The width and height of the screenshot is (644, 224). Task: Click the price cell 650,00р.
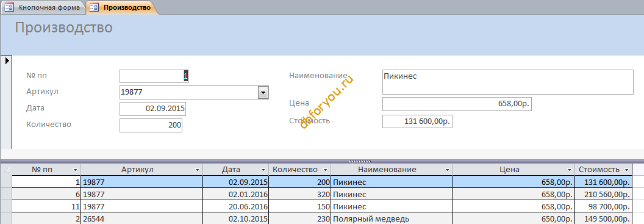(514, 219)
